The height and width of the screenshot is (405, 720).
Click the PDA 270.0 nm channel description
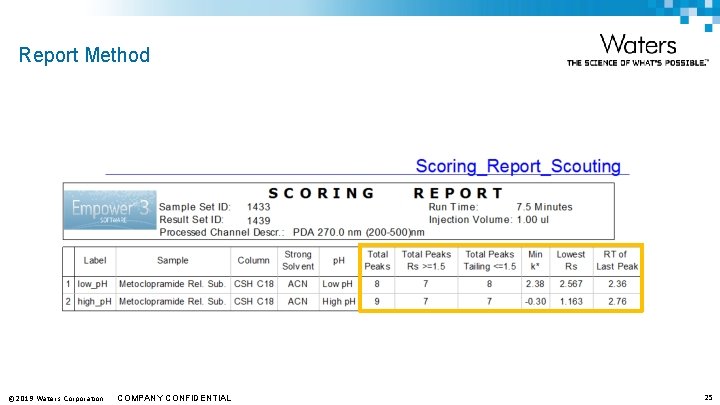coord(359,232)
